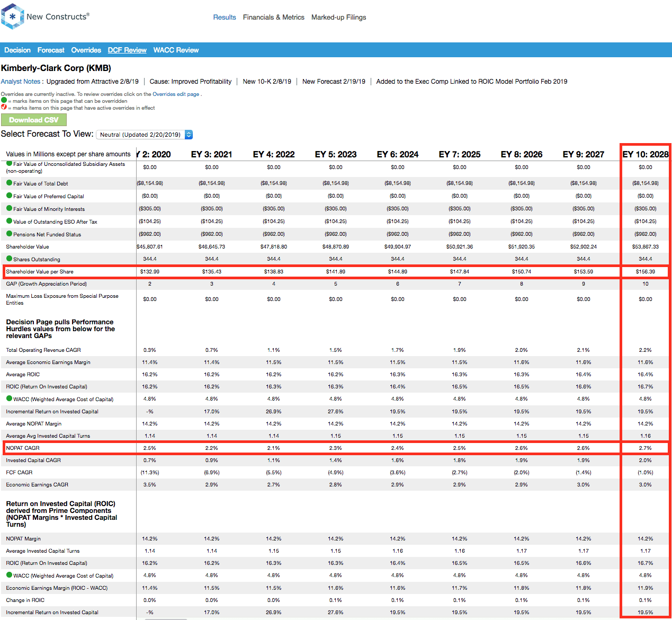Click the EY 3: 2021 column header

point(212,154)
